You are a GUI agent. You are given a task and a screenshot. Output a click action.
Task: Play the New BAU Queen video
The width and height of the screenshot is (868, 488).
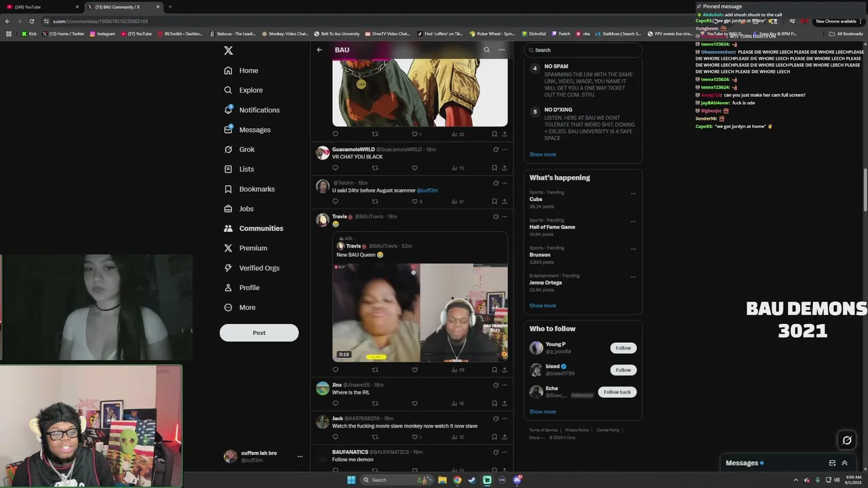click(420, 312)
